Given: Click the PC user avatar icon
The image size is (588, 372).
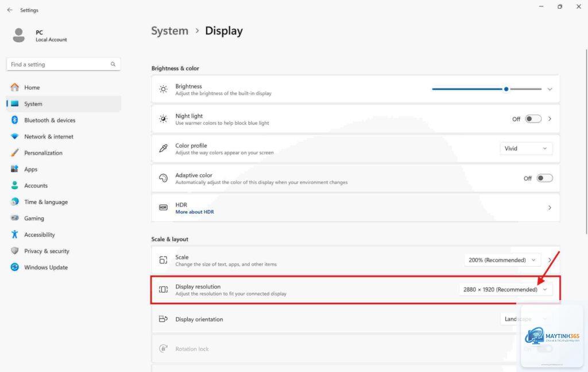Looking at the screenshot, I should [18, 35].
